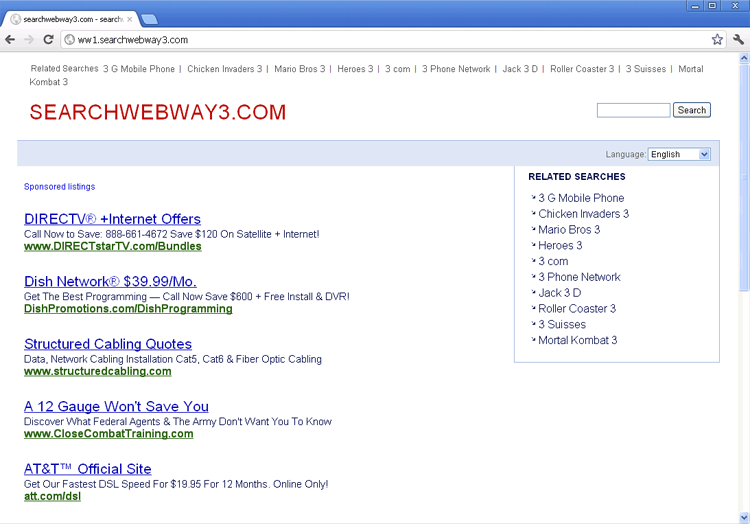Viewport: 750px width, 524px height.
Task: Close the searchwebway3.com tab
Action: 129,19
